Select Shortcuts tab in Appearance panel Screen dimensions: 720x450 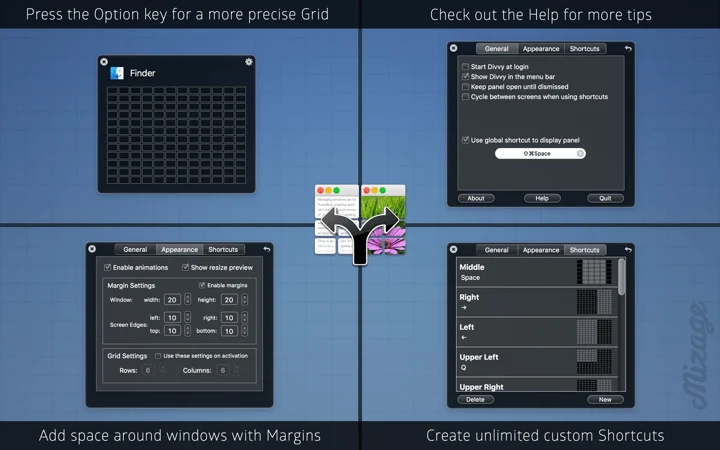223,249
